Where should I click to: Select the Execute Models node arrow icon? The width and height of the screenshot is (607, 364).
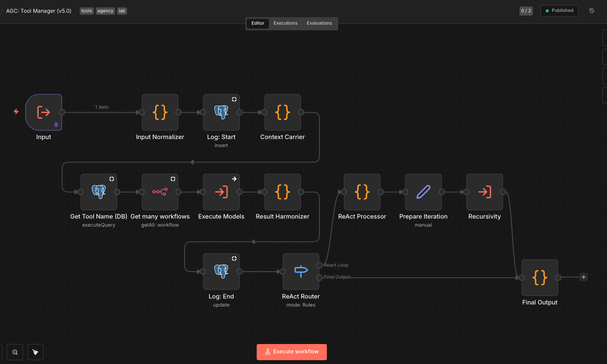pos(221,192)
